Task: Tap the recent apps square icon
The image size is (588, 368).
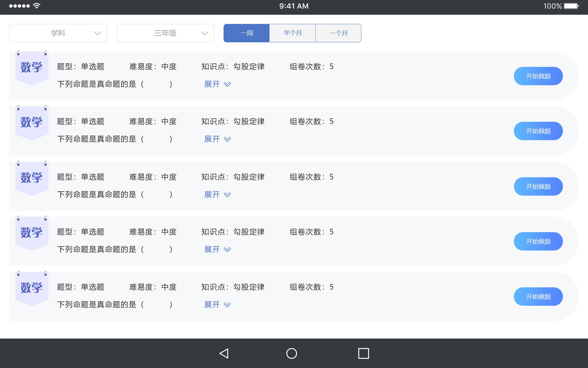Action: pyautogui.click(x=364, y=353)
